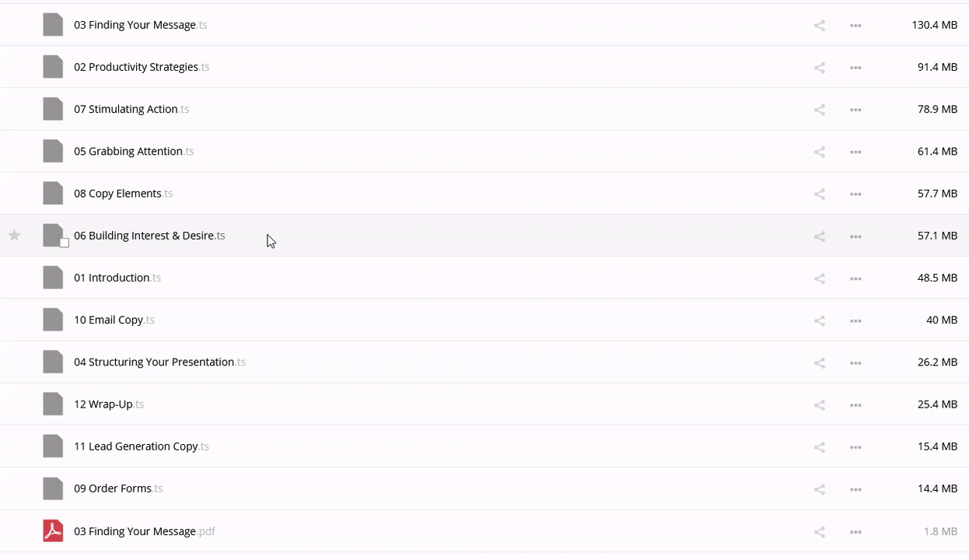Click share icon for 05 Grabbing Attention
Screen dimensions: 969x560
point(819,152)
